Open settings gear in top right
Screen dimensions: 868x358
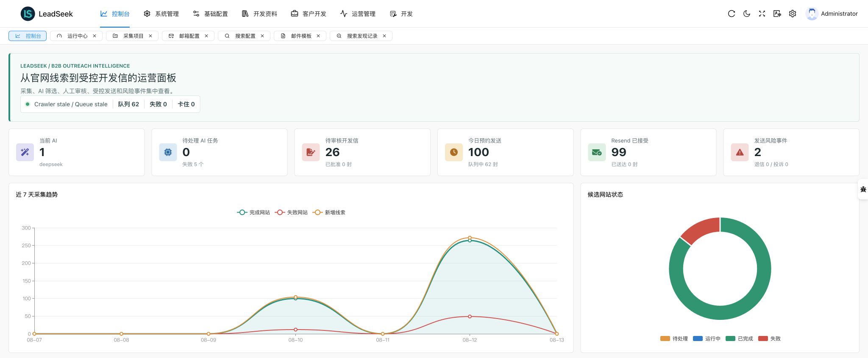click(793, 14)
